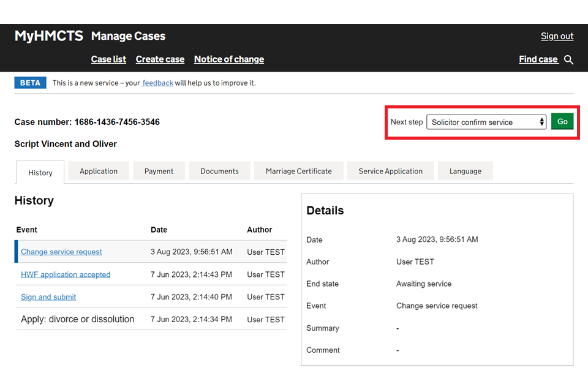Viewport: 588px width, 392px height.
Task: Switch to the Payment tab
Action: click(x=159, y=171)
